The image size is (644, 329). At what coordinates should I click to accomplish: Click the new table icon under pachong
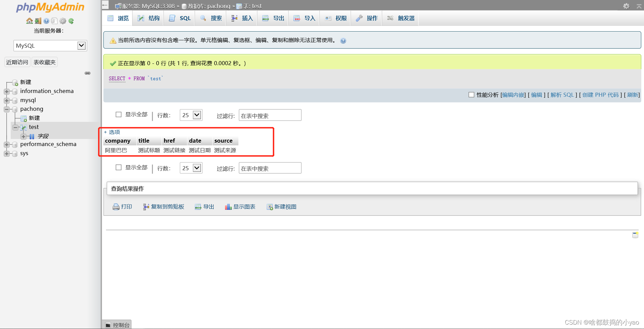[24, 119]
